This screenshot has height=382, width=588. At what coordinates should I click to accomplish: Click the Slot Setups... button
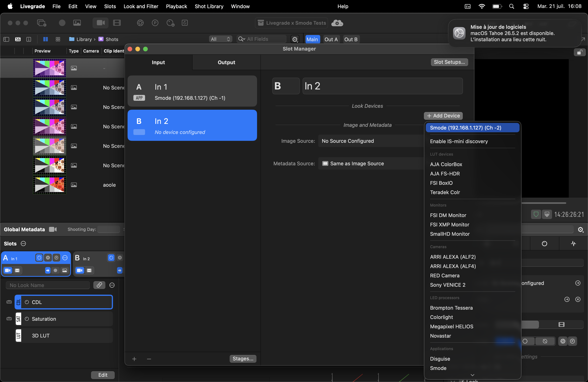point(449,62)
